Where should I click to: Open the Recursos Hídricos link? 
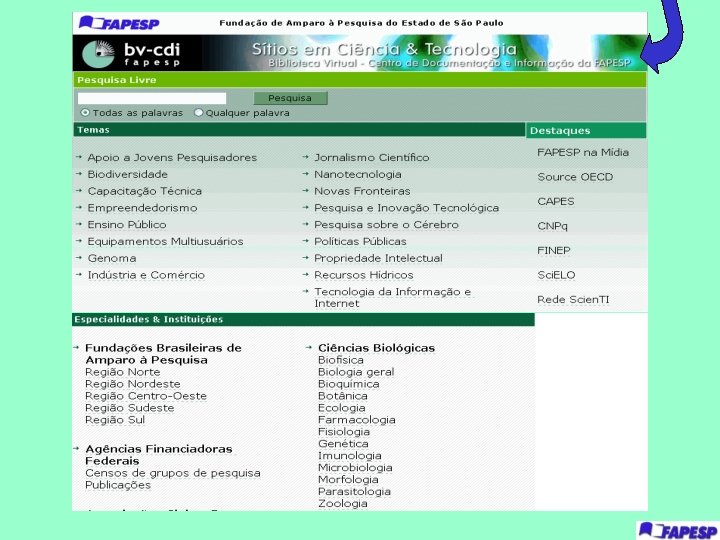pyautogui.click(x=364, y=275)
